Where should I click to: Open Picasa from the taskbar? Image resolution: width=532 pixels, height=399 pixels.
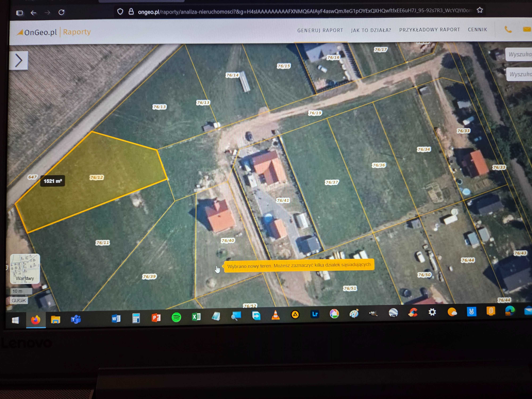(x=334, y=314)
